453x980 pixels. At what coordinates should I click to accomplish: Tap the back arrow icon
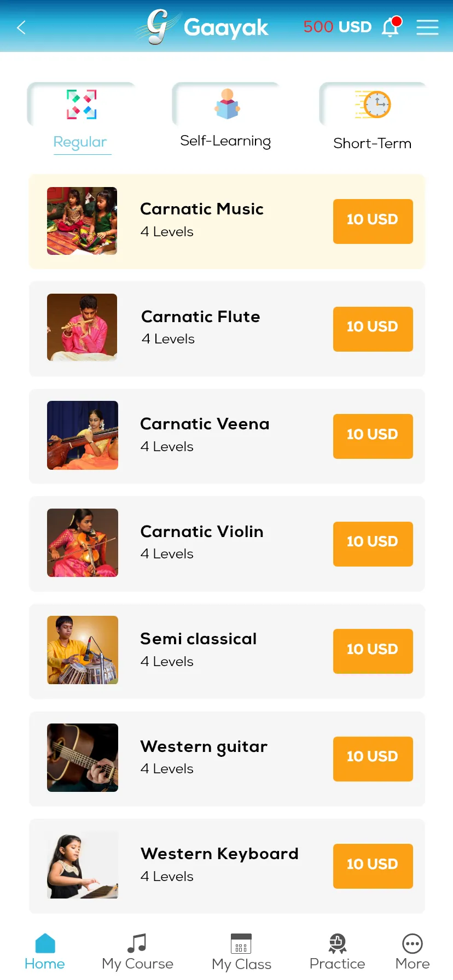coord(21,27)
